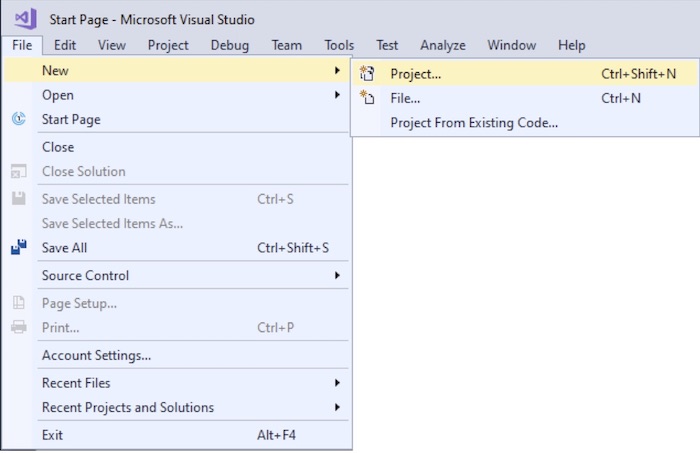Click the New Project icon in submenu

[x=367, y=74]
